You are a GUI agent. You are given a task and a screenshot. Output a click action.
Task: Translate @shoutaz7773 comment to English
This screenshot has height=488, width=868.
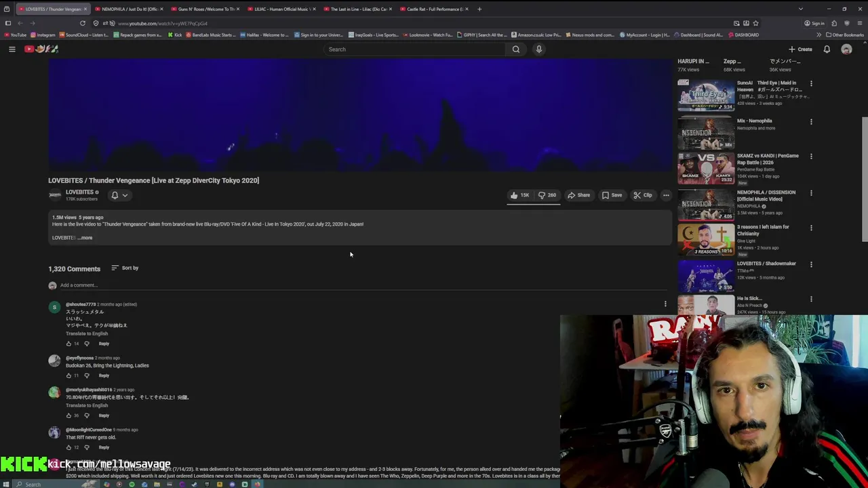(87, 333)
